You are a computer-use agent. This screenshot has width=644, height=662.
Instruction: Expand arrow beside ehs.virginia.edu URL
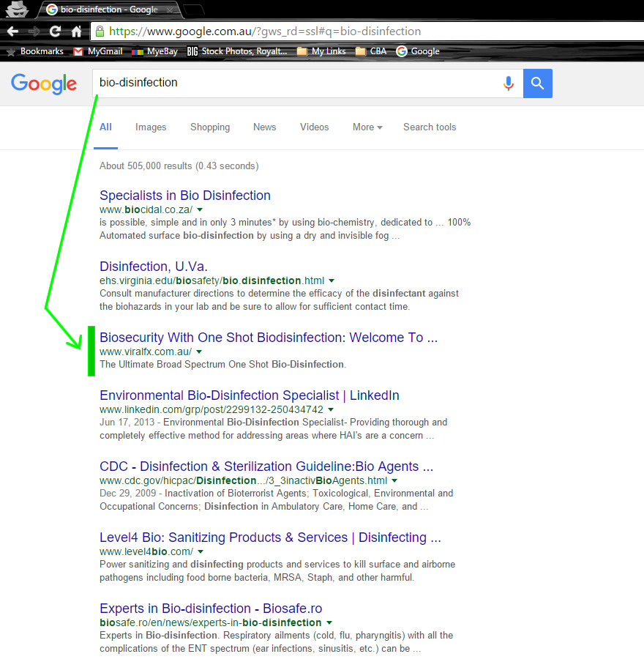(332, 280)
